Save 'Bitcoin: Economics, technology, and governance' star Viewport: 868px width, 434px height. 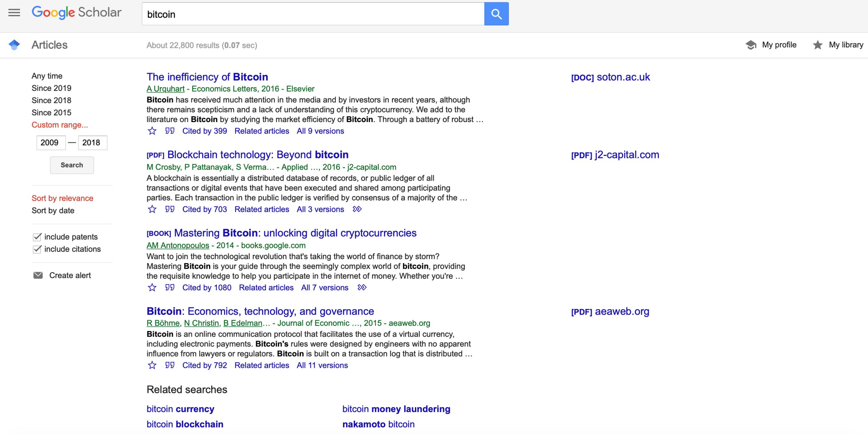pos(152,365)
